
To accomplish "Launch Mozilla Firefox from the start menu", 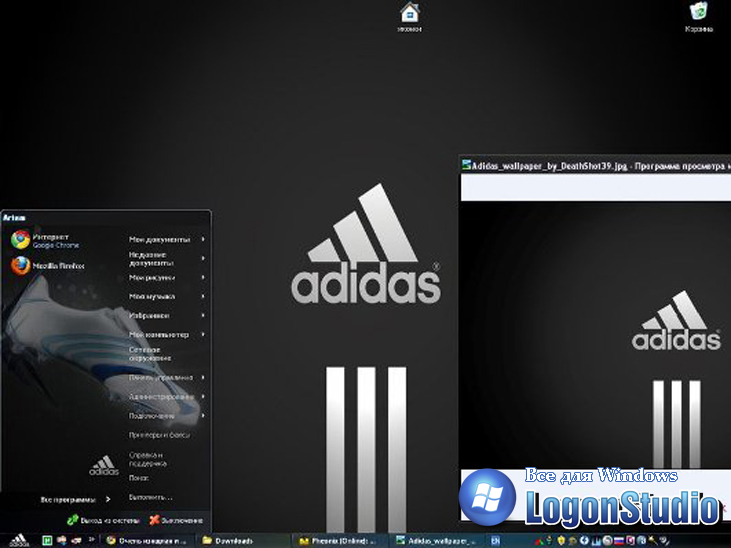I will coord(47,266).
